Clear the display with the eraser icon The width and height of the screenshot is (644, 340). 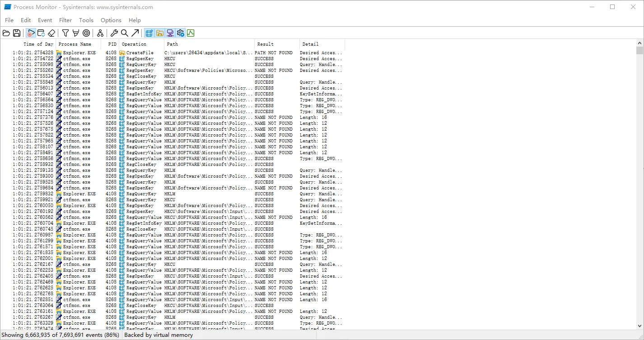(x=51, y=33)
